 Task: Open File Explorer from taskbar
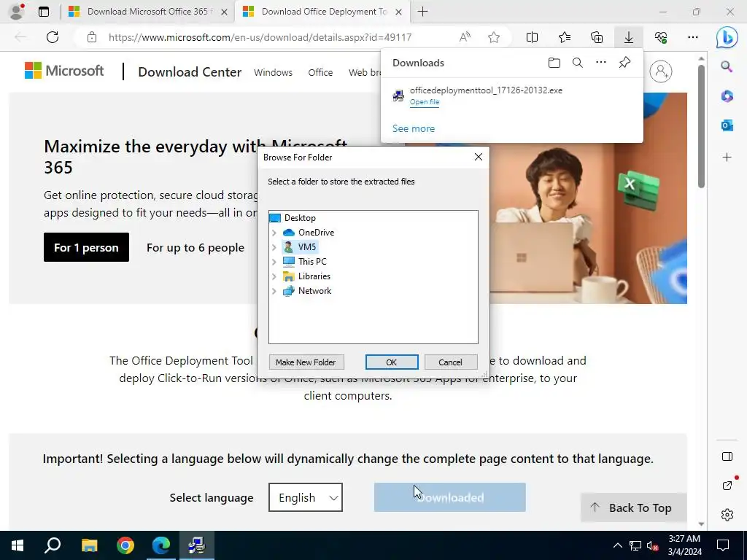click(x=89, y=545)
